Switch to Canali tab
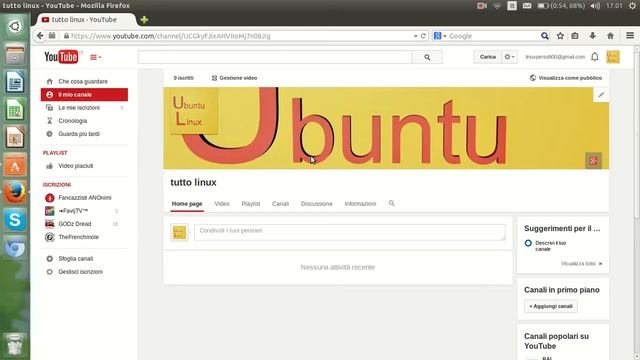The width and height of the screenshot is (640, 360). [x=280, y=204]
